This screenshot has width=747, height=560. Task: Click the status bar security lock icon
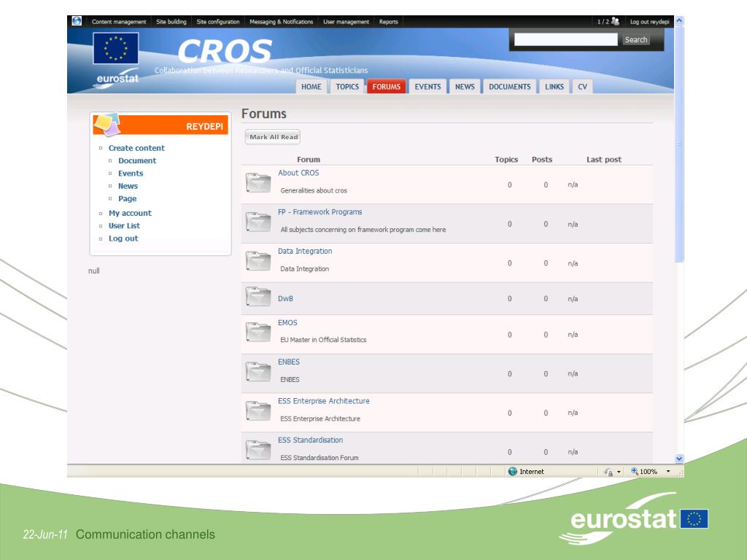pyautogui.click(x=608, y=472)
